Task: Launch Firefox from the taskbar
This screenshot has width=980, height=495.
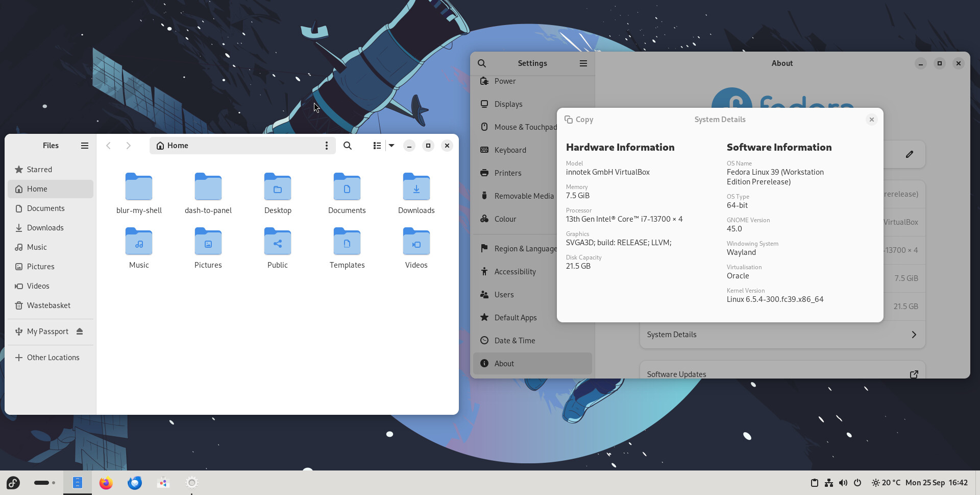Action: (x=106, y=483)
